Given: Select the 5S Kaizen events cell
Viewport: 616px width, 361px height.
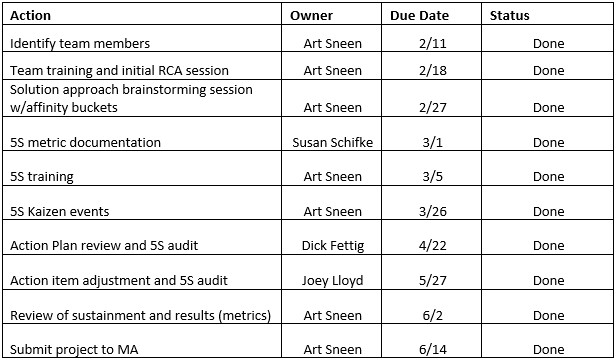Looking at the screenshot, I should (x=142, y=202).
